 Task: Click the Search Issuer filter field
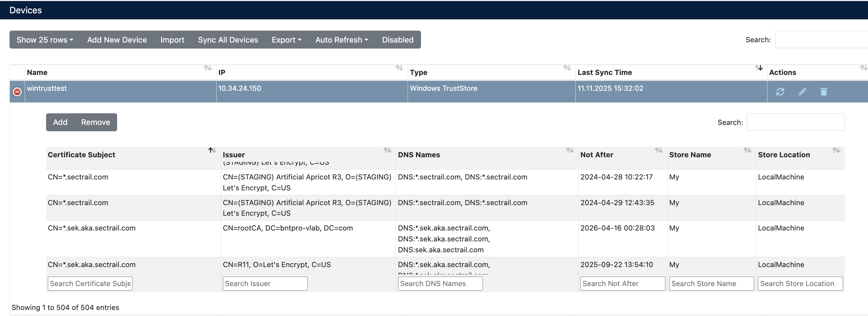click(x=265, y=284)
